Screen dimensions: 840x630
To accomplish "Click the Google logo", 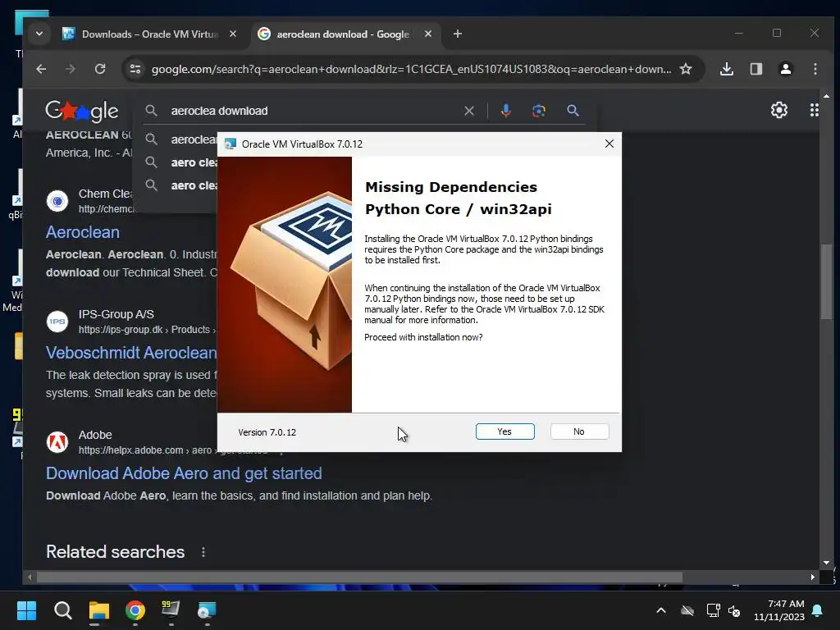I will [81, 111].
